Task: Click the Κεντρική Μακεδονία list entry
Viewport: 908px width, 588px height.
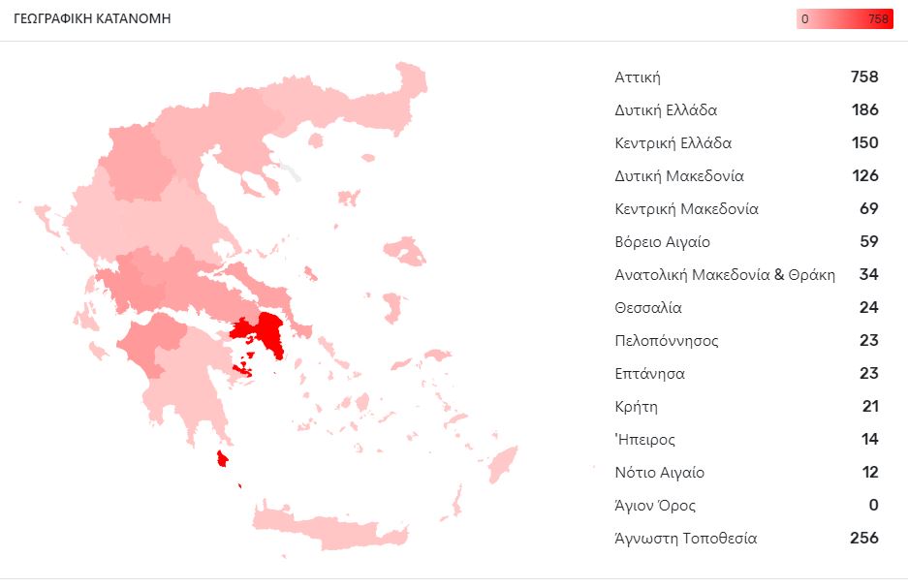Action: click(x=686, y=209)
